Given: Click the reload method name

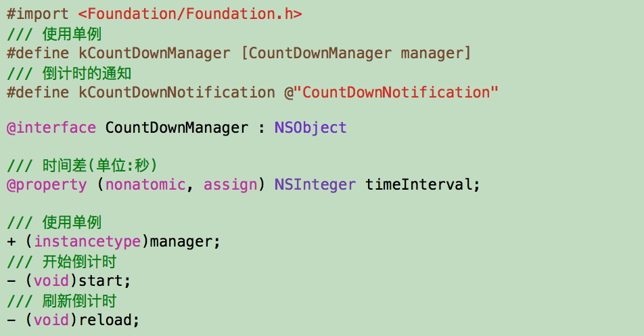Looking at the screenshot, I should click(105, 319).
